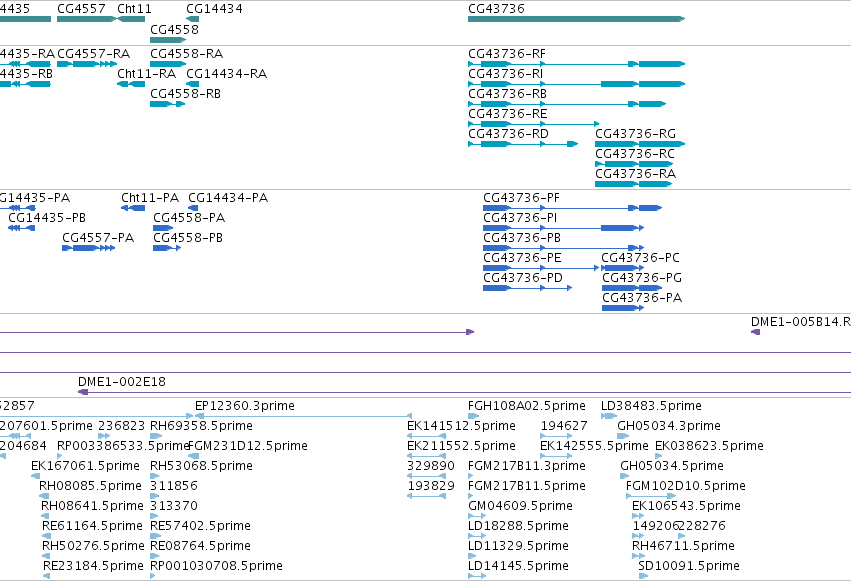The image size is (851, 581).
Task: Select protein CG43736-PI
Action: tap(563, 228)
